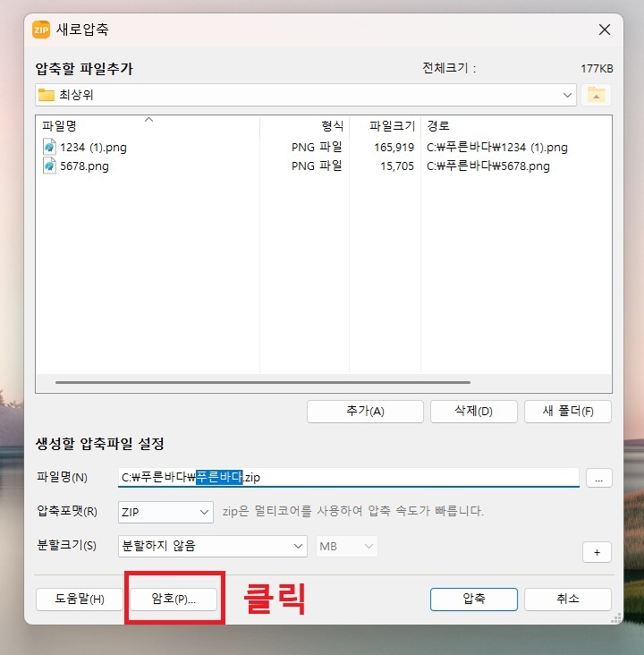Open the MB unit dropdown
The image size is (644, 655).
pyautogui.click(x=347, y=546)
